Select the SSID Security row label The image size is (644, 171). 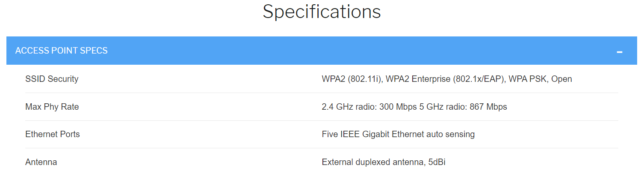52,79
